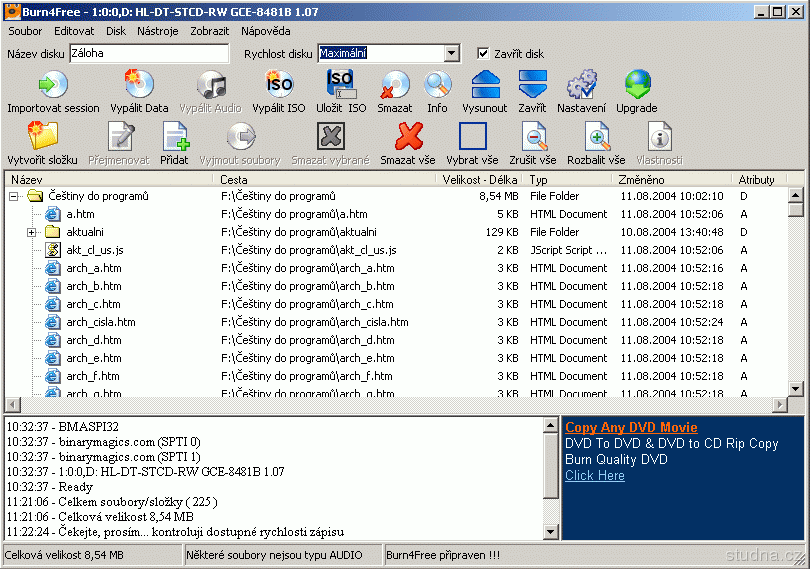Click the Vypálit Data disc icon
This screenshot has height=569, width=810.
(139, 85)
